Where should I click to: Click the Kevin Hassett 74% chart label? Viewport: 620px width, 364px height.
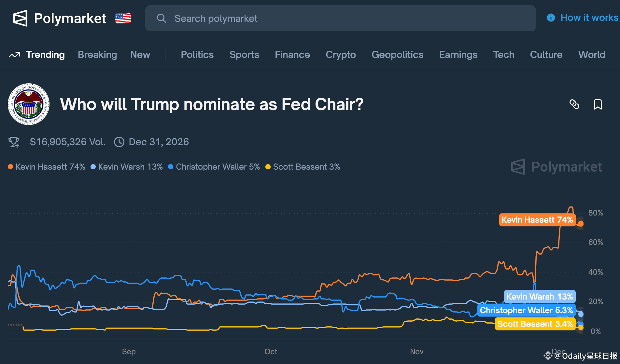pyautogui.click(x=537, y=220)
